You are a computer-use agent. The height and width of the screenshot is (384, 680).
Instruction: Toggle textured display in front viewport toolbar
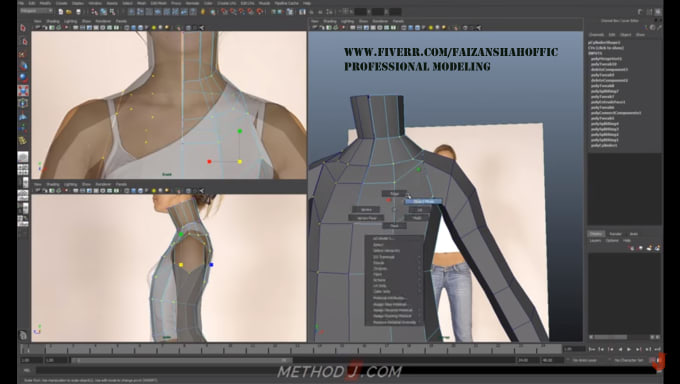(147, 27)
